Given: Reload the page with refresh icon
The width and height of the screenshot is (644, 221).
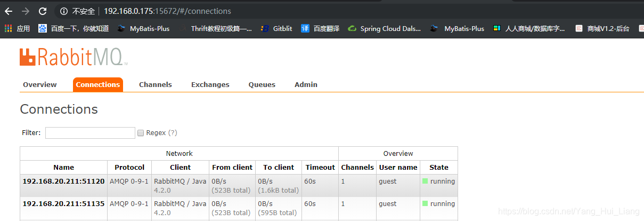Looking at the screenshot, I should pos(43,11).
